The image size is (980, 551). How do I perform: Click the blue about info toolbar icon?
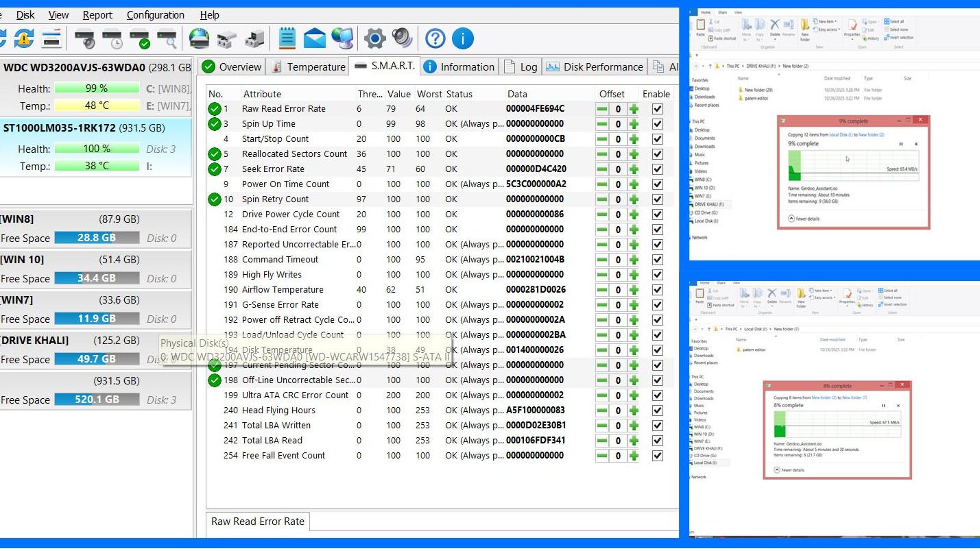pos(463,38)
